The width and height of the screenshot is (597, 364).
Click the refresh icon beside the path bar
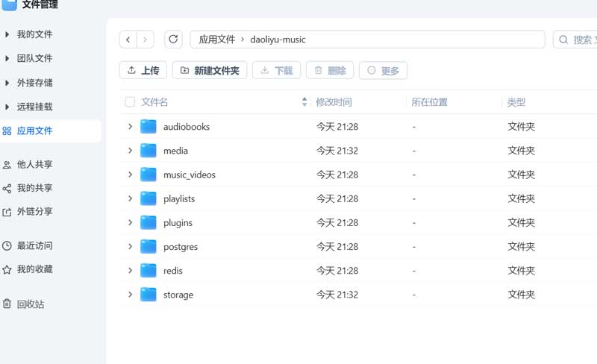click(173, 40)
